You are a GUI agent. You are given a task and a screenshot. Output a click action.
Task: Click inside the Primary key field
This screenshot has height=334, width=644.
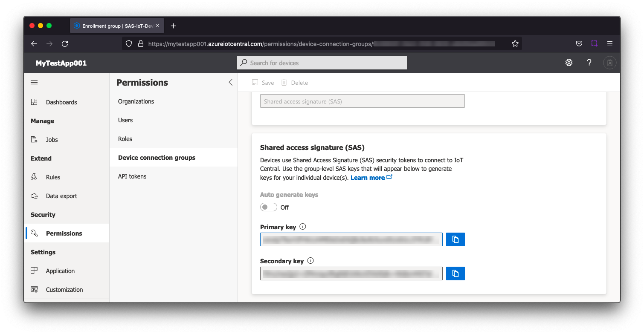(x=351, y=239)
